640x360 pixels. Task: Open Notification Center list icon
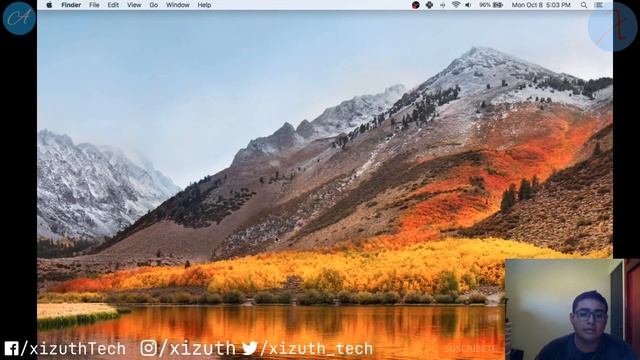pyautogui.click(x=599, y=5)
